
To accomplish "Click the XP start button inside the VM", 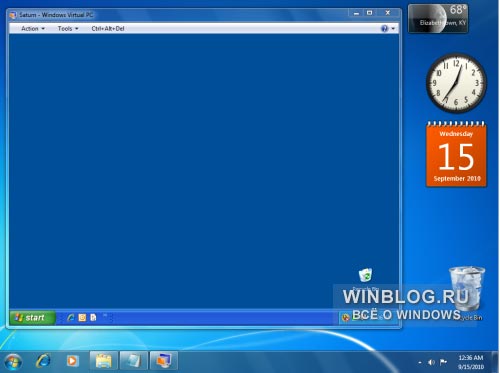I will pyautogui.click(x=32, y=318).
